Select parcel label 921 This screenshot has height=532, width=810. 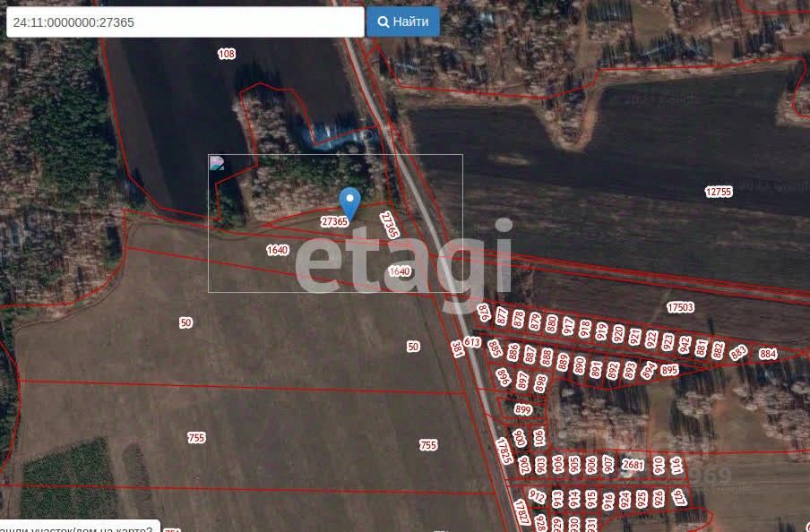tap(634, 337)
